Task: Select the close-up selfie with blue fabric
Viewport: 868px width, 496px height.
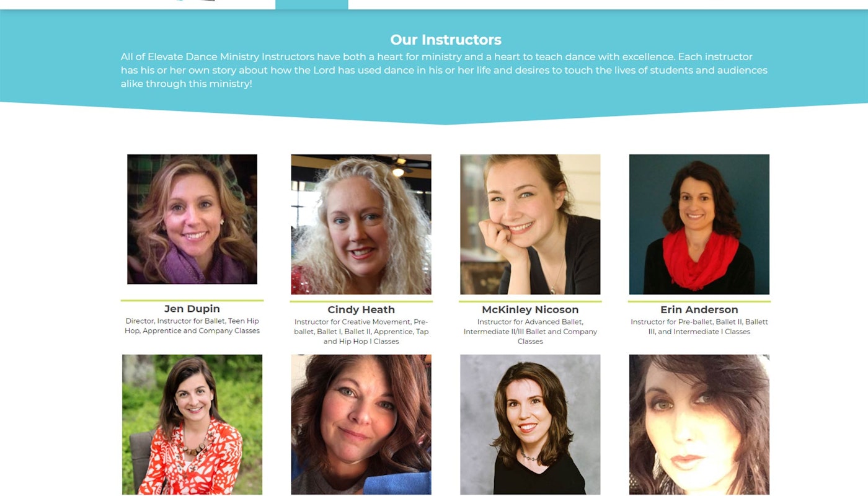Action: tap(361, 424)
